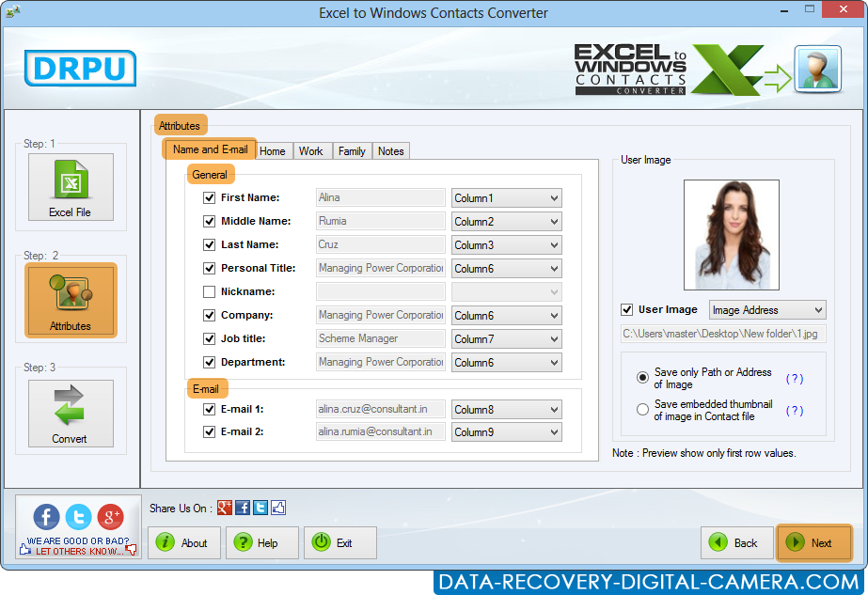Select the Excel File step icon
The width and height of the screenshot is (868, 595).
pos(71,186)
